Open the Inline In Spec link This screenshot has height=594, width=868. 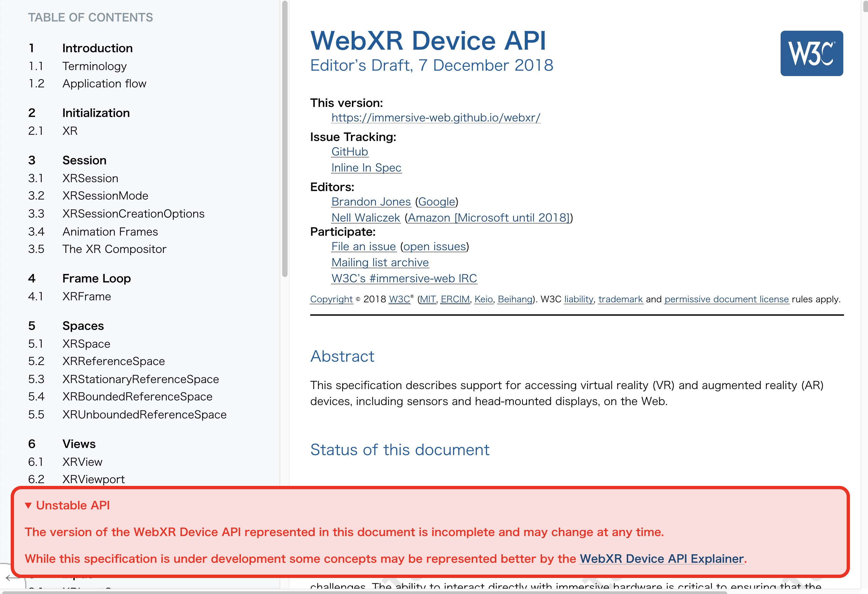(366, 168)
